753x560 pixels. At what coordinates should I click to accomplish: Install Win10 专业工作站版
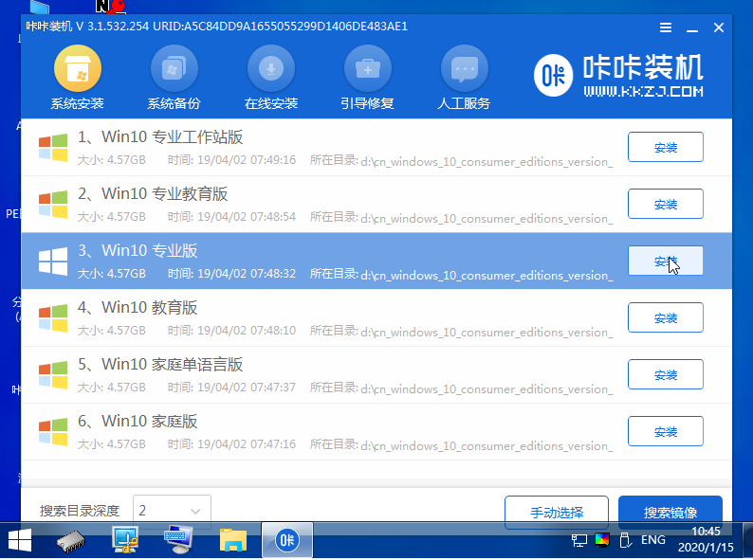[x=666, y=147]
